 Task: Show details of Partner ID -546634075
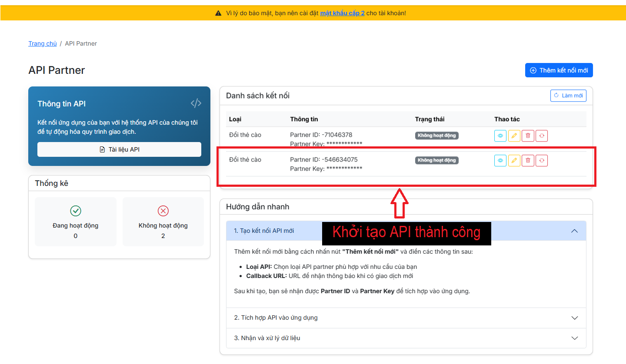pyautogui.click(x=500, y=161)
